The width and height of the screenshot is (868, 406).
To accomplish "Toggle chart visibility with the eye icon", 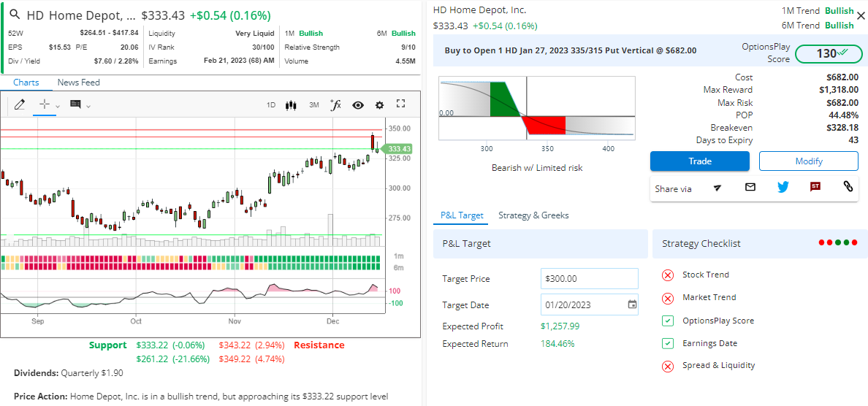I will coord(358,104).
